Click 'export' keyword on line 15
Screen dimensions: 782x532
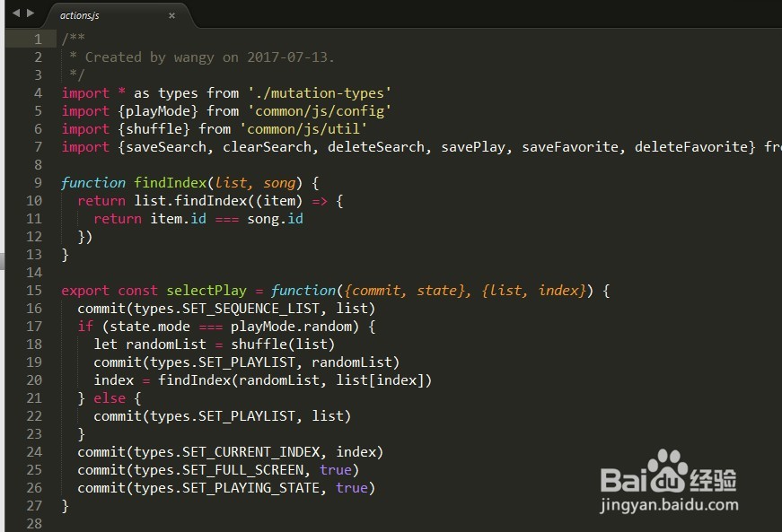click(85, 291)
